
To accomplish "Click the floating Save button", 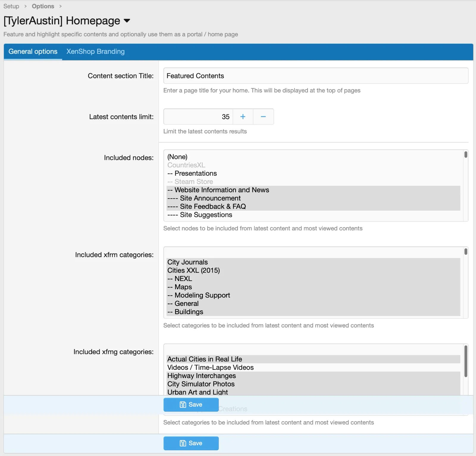I will point(191,405).
